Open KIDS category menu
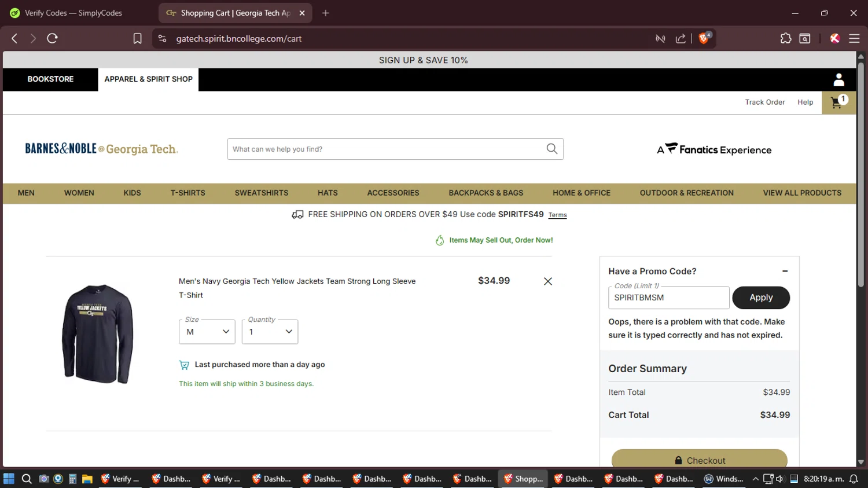 (132, 193)
